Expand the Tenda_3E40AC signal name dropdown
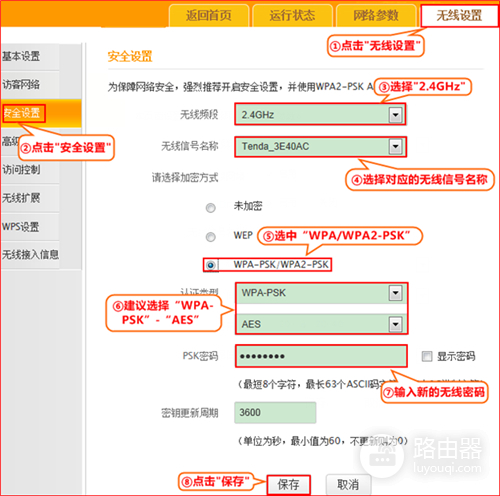Screen dimensions: 500x496 click(x=395, y=146)
